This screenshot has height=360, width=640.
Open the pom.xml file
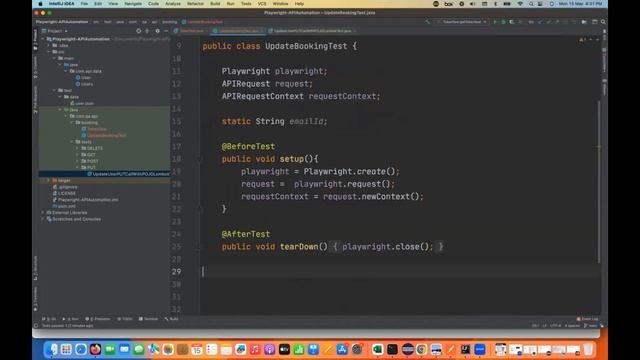click(x=64, y=206)
